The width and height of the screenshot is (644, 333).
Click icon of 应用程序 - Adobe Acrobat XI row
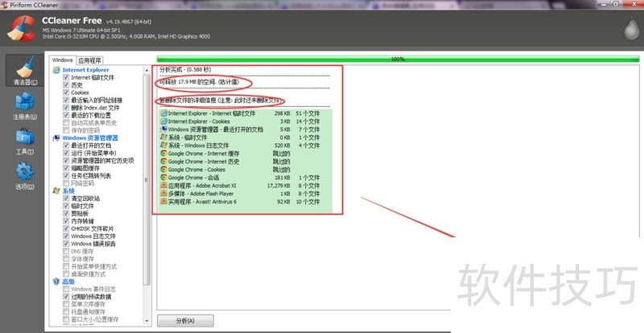pos(164,186)
